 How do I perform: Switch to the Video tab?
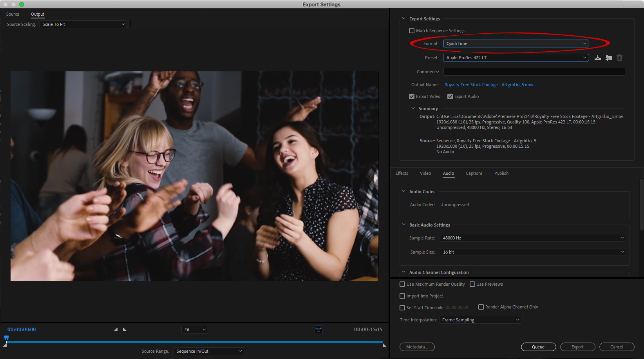pyautogui.click(x=425, y=173)
